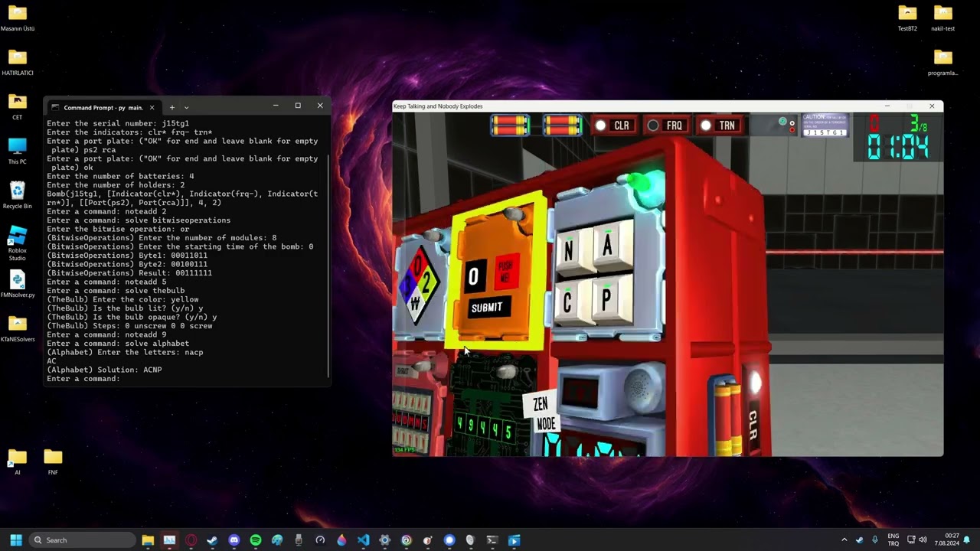Close the Command Prompt - py main tab
980x551 pixels.
pyautogui.click(x=152, y=108)
